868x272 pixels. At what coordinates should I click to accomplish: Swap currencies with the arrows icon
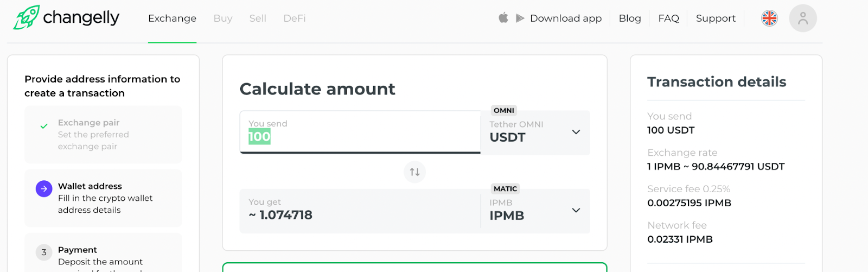414,172
